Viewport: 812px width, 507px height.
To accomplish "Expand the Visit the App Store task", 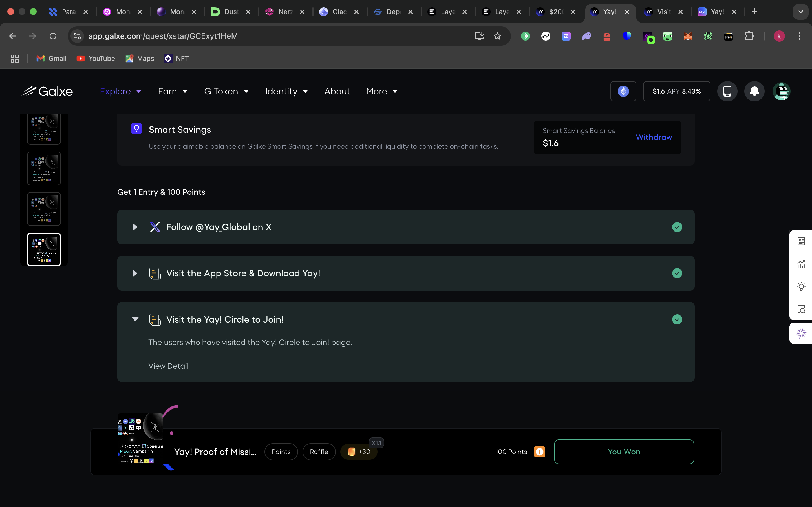I will 135,273.
